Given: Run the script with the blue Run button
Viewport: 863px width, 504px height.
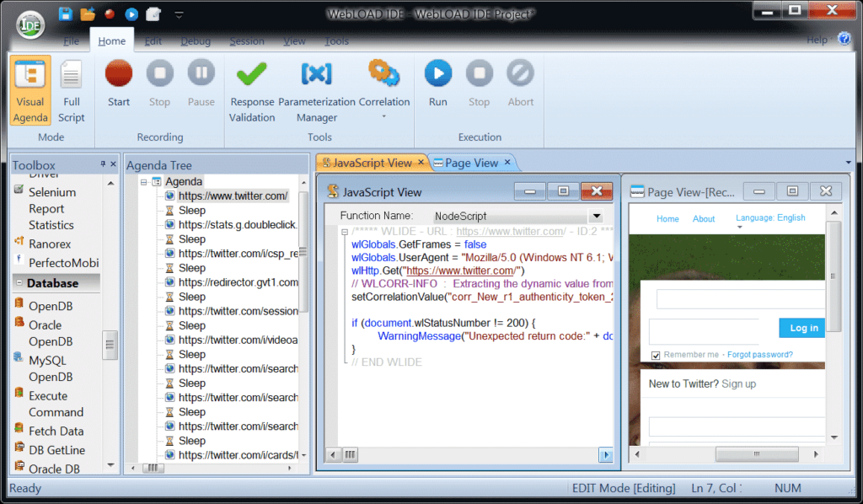Looking at the screenshot, I should pos(438,83).
